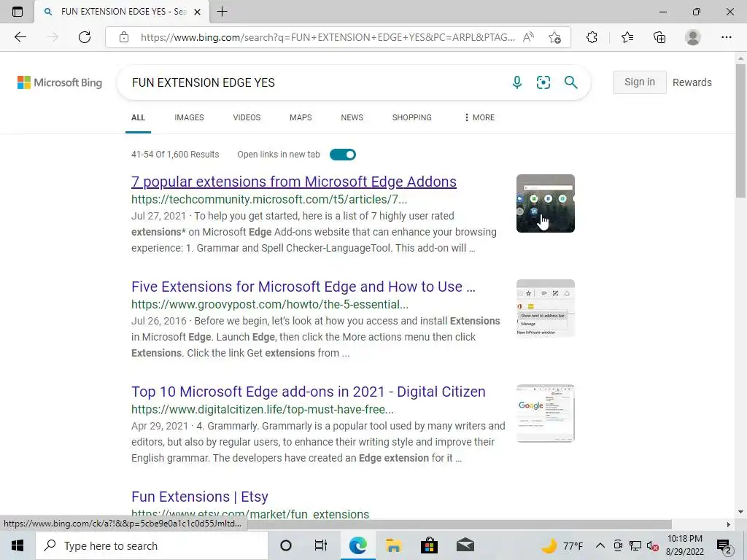Image resolution: width=747 pixels, height=560 pixels.
Task: Click inside the Bing search box
Action: [314, 82]
